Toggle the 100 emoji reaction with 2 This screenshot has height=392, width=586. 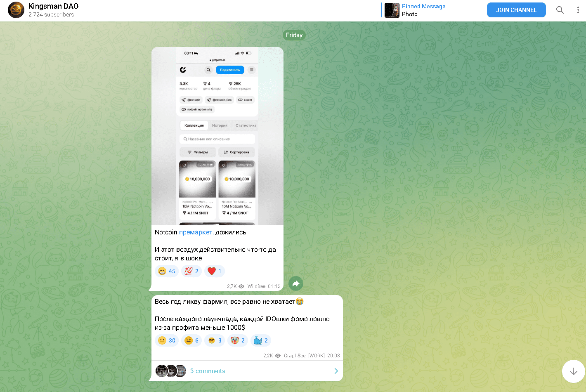(191, 271)
